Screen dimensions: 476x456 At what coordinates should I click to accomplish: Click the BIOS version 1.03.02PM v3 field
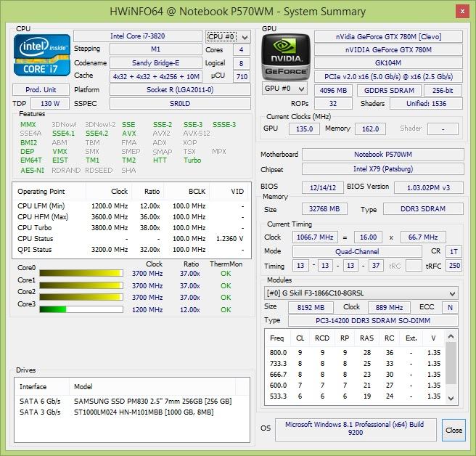pyautogui.click(x=428, y=187)
